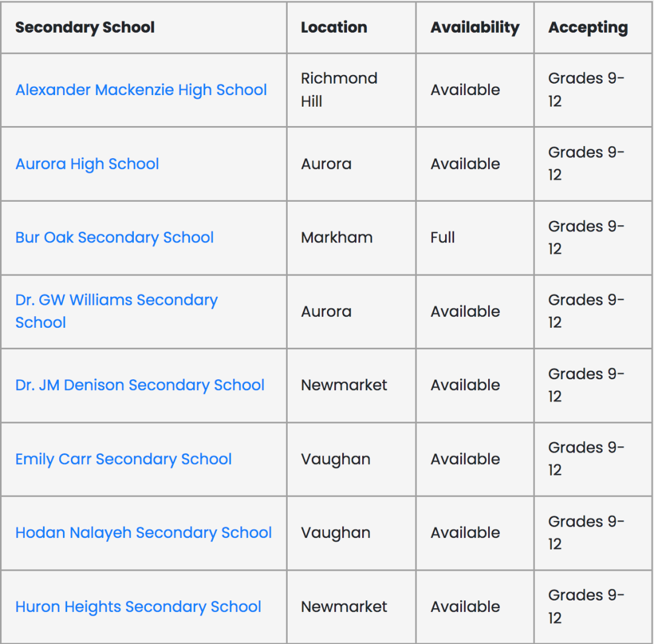Click the Richmond Hill location cell
The image size is (654, 644).
tap(339, 90)
